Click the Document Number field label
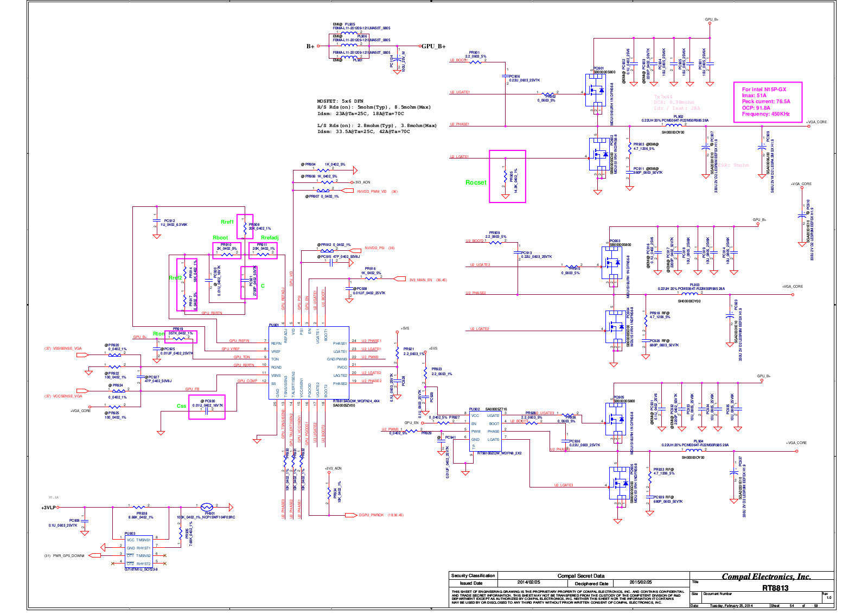This screenshot has width=868, height=614. [717, 593]
